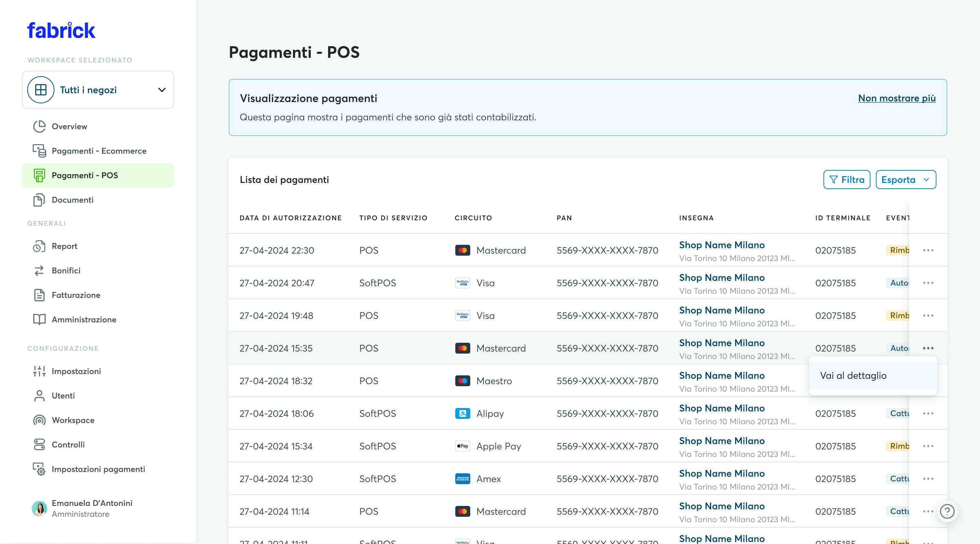Click the Report clock-document icon

click(39, 247)
